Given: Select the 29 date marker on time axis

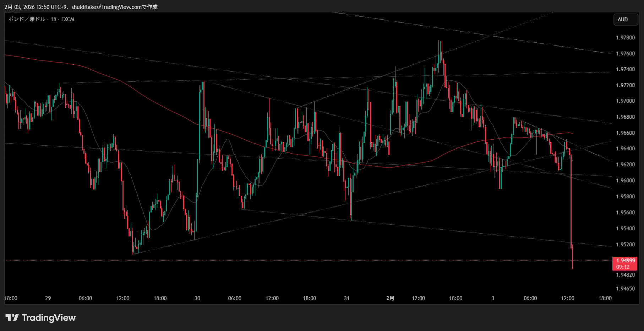Looking at the screenshot, I should [48, 298].
